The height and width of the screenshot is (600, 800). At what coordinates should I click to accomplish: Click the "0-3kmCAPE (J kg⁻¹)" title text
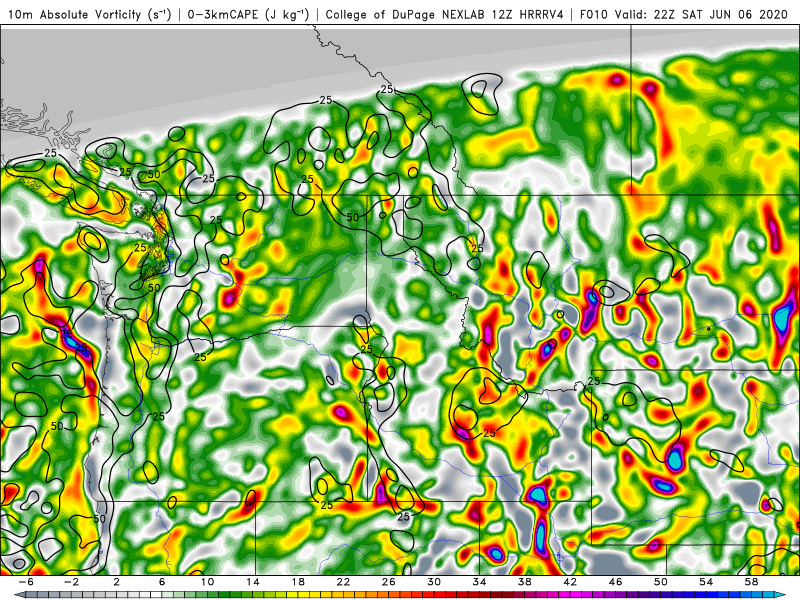tap(248, 14)
